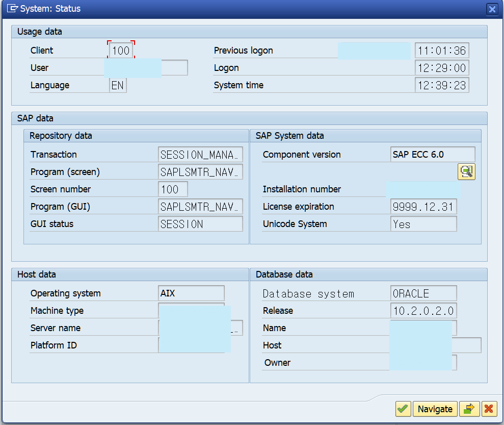504x425 pixels.
Task: Click the Language field showing EN
Action: pos(118,85)
